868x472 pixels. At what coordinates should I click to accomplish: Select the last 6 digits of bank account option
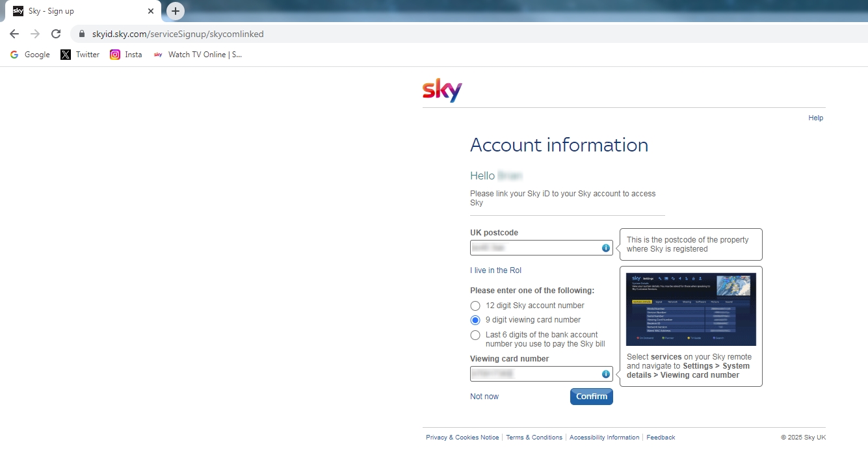(475, 335)
